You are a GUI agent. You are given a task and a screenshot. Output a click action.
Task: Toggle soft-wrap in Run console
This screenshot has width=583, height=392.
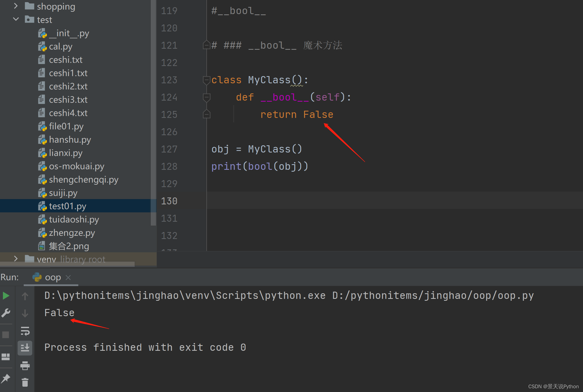25,331
